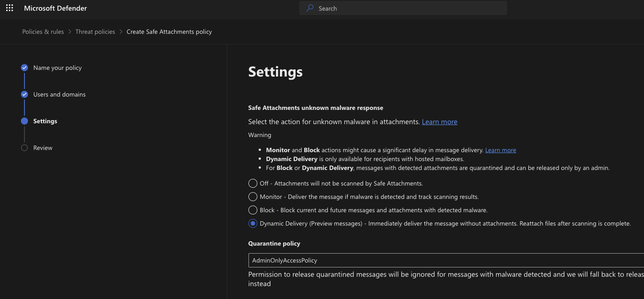Click the completed checkmark for Users and domains
Viewport: 644px width, 299px height.
coord(24,94)
